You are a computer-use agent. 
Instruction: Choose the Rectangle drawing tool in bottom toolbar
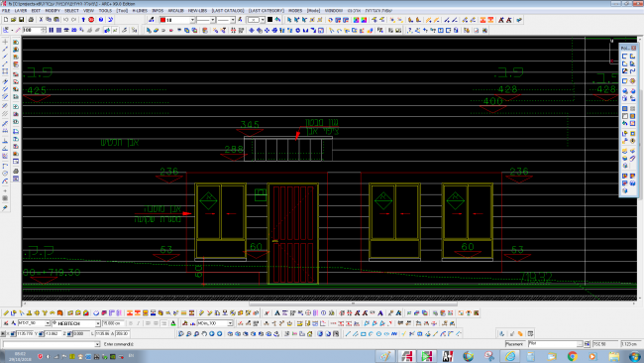(x=363, y=334)
